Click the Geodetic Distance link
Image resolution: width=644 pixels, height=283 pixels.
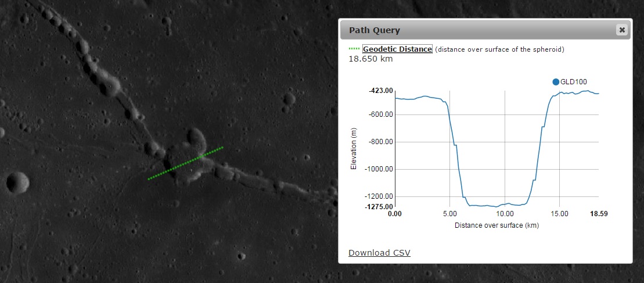click(397, 49)
